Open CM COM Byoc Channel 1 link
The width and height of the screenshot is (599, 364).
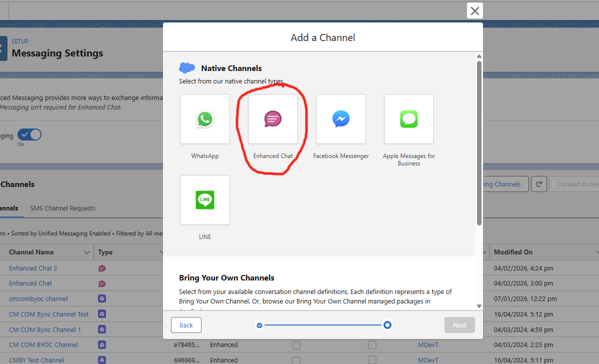(x=44, y=329)
